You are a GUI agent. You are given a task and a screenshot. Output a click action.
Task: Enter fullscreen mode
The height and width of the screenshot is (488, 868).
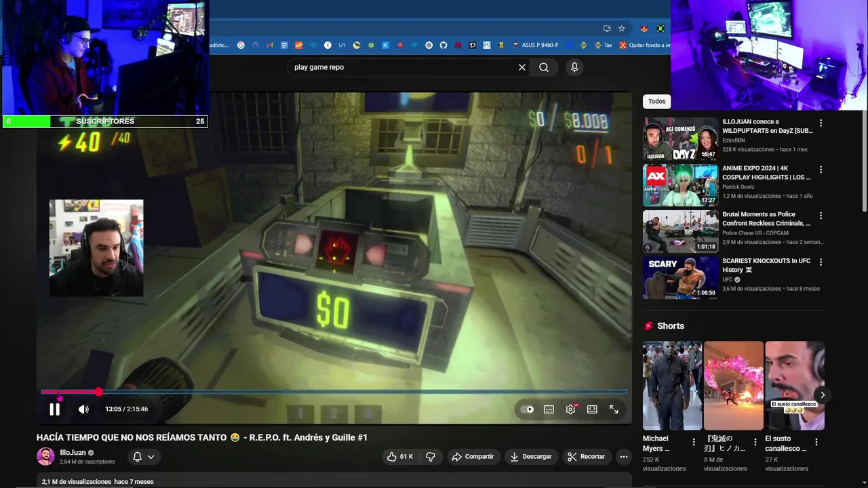click(614, 409)
